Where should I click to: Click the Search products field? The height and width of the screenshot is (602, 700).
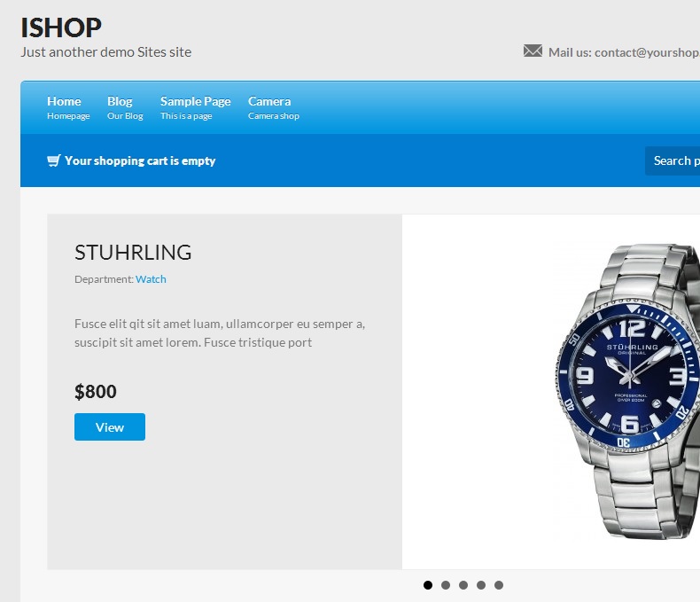click(x=673, y=160)
